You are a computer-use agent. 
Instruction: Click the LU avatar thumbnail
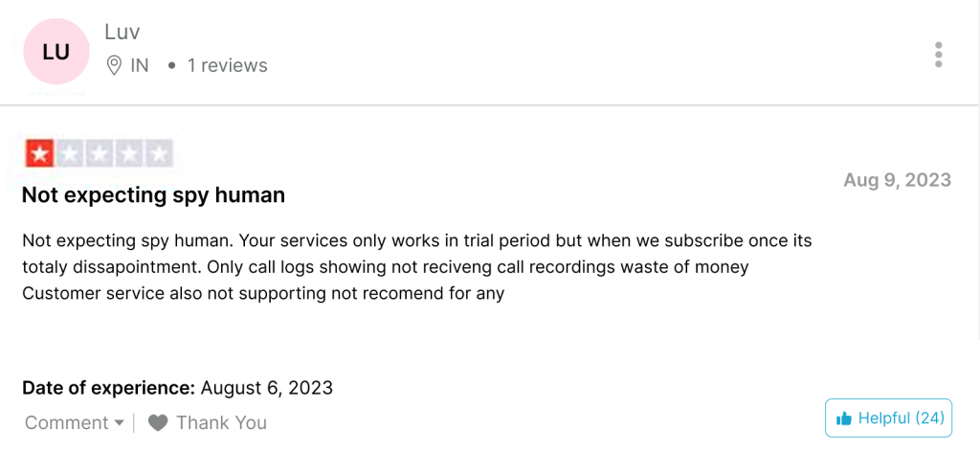(56, 52)
